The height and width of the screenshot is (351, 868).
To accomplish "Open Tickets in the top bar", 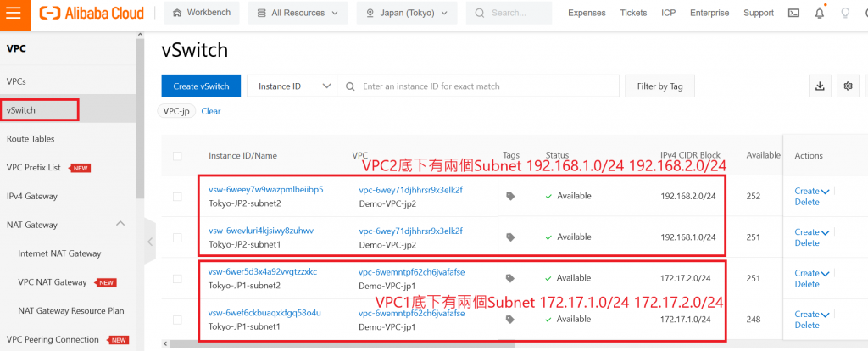I will (x=633, y=13).
